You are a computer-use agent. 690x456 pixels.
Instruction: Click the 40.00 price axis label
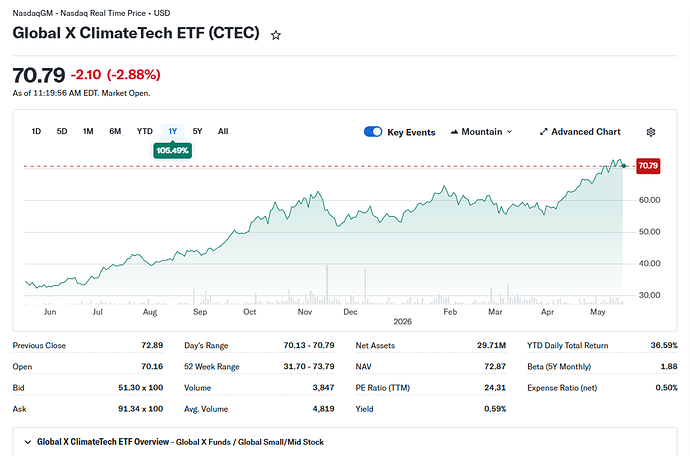pos(650,263)
